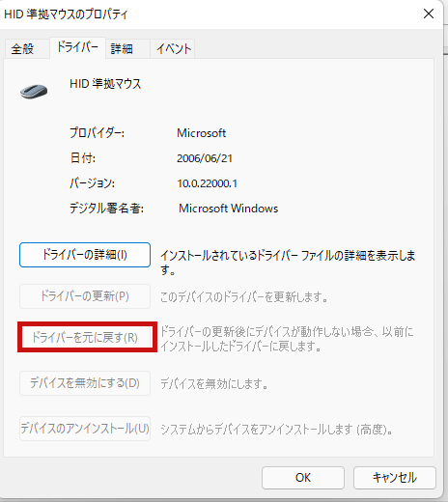Select the ドライバー tab

[x=77, y=47]
